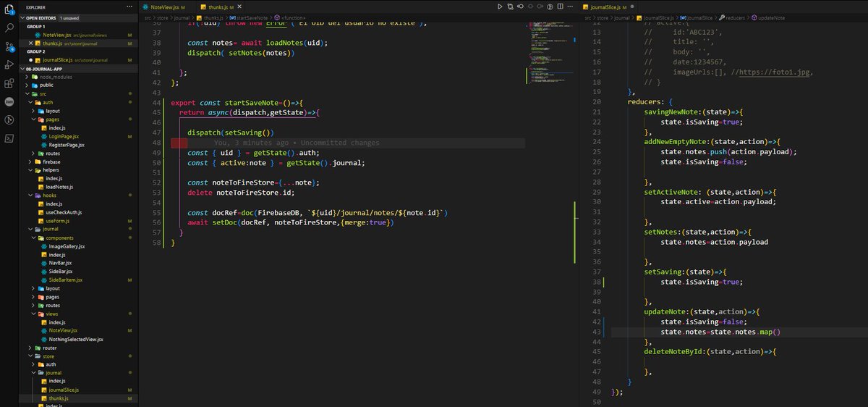Open NothingSelectedView.jsx file
The image size is (868, 407).
pos(75,339)
